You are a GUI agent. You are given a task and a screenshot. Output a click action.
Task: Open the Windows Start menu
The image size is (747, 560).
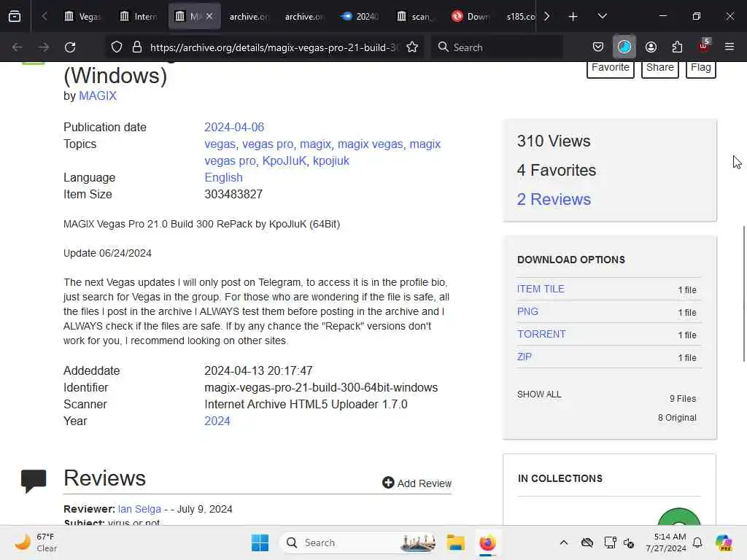tap(260, 542)
